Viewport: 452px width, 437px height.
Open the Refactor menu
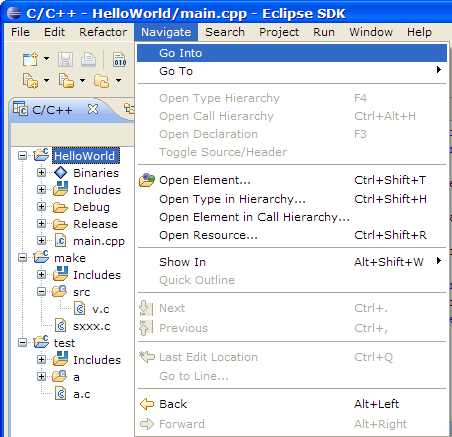(103, 32)
